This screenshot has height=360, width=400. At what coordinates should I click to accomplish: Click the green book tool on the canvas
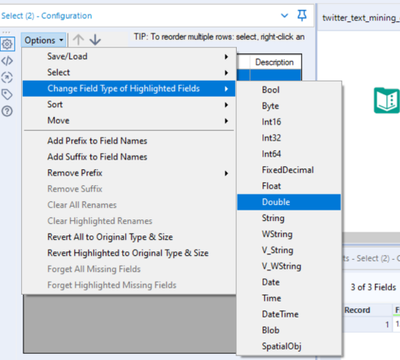387,100
